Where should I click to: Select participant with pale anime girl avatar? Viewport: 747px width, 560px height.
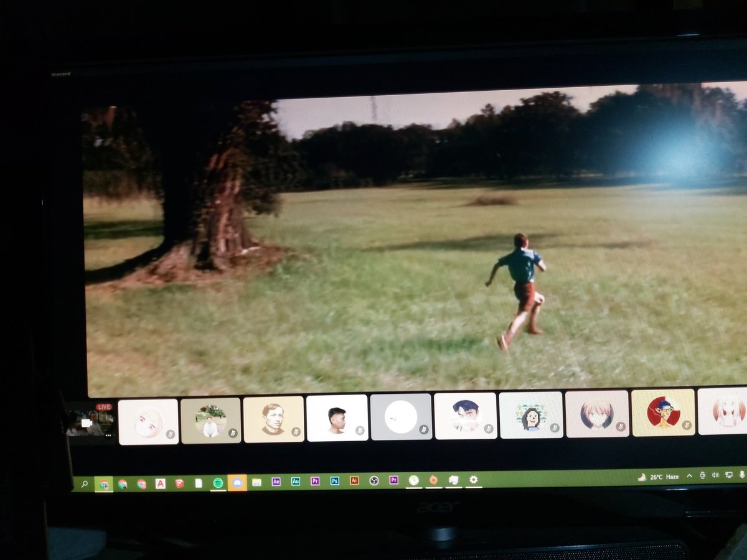(148, 422)
